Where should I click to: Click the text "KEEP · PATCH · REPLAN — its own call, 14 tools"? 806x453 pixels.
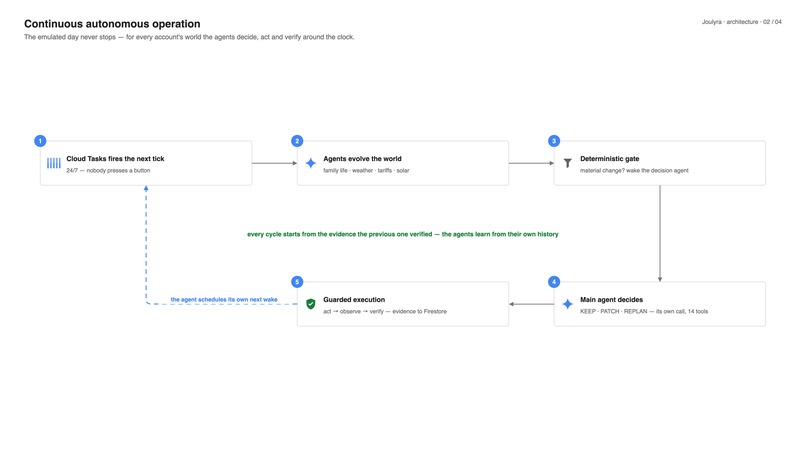point(644,311)
